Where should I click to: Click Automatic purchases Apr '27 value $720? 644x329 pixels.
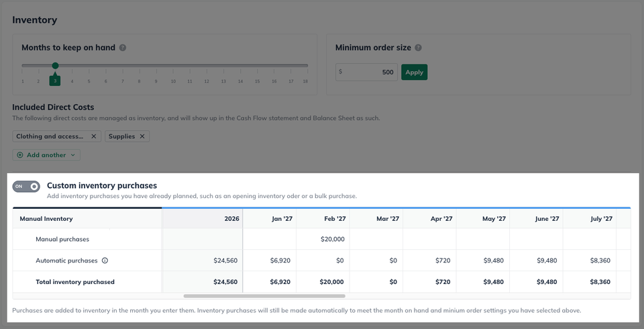click(443, 261)
